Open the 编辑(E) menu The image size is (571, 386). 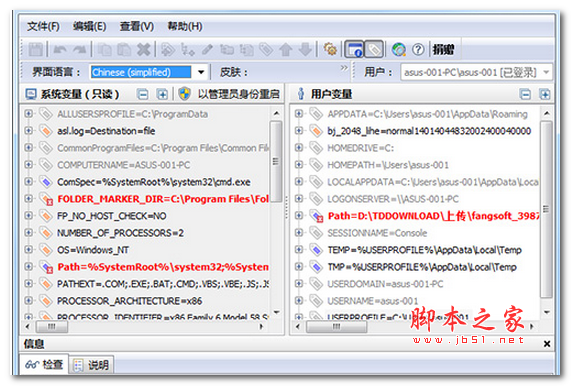[x=90, y=26]
